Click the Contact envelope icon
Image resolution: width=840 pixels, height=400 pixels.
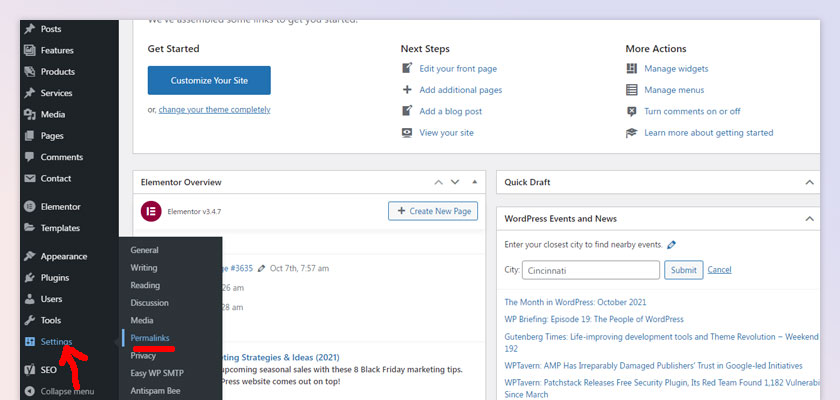(x=30, y=178)
